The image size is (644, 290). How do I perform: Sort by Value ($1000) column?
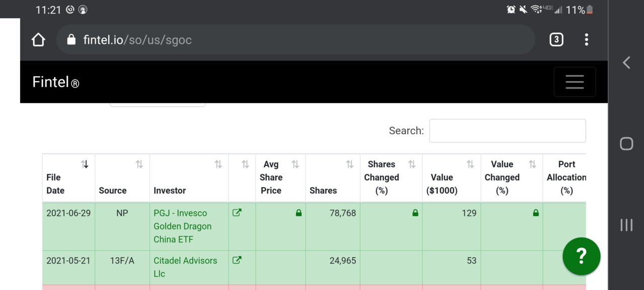[452, 178]
